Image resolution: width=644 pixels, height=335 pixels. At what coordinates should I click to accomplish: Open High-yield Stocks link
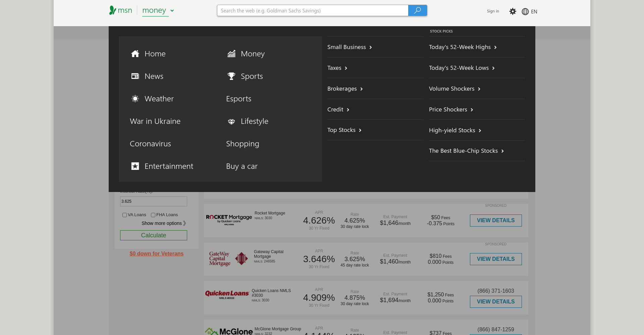[x=452, y=130]
